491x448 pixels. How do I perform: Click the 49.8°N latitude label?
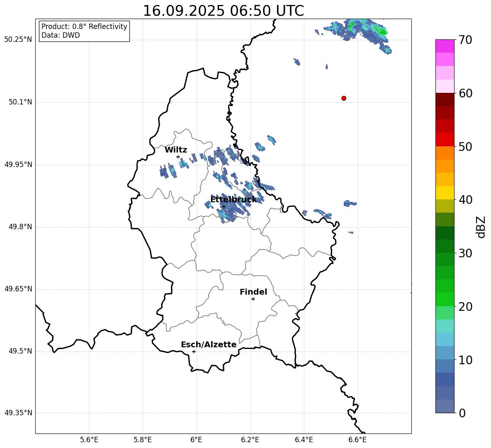(x=20, y=227)
